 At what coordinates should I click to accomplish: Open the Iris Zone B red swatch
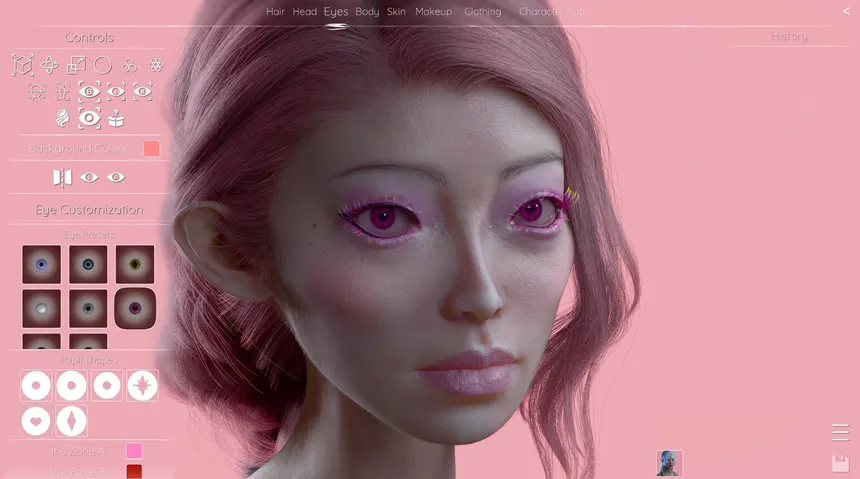click(x=134, y=471)
